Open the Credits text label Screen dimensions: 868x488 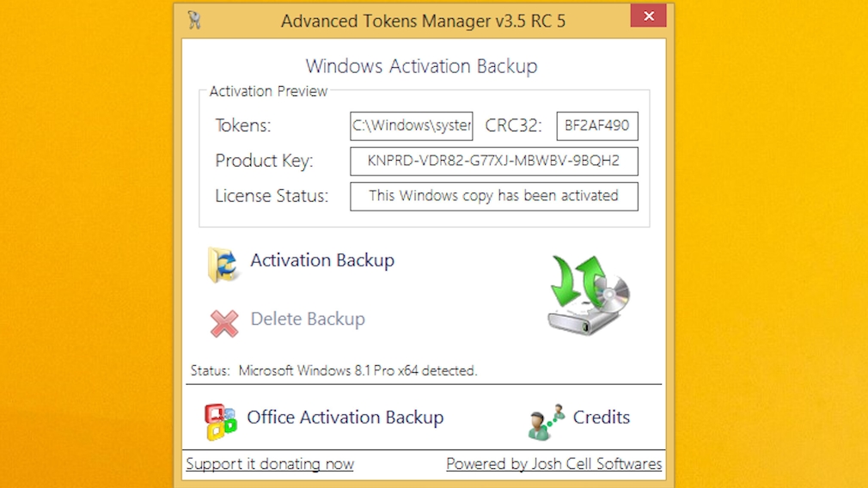[602, 418]
